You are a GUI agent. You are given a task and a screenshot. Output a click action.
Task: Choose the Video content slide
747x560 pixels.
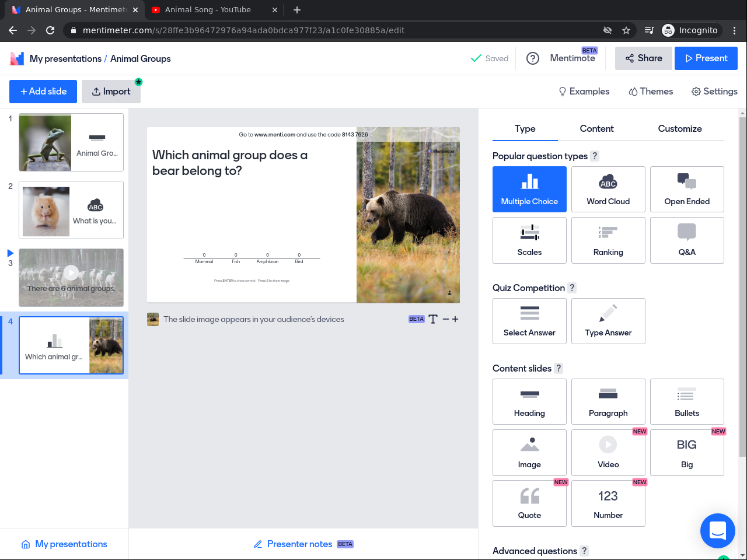pos(608,453)
